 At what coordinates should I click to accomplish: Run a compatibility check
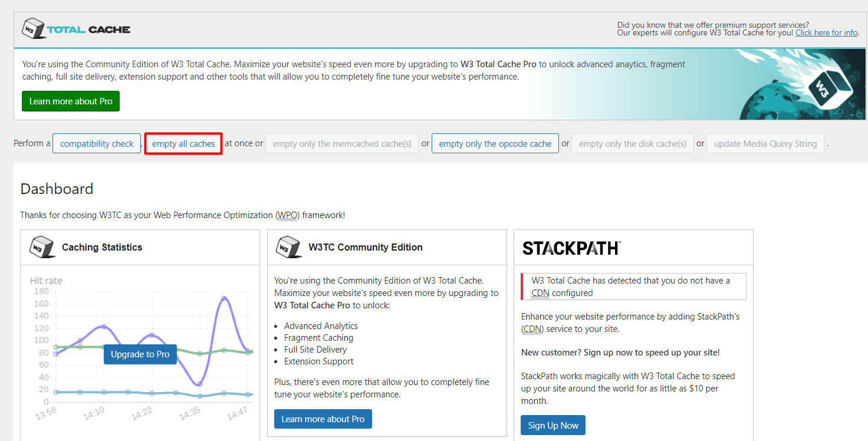tap(96, 143)
